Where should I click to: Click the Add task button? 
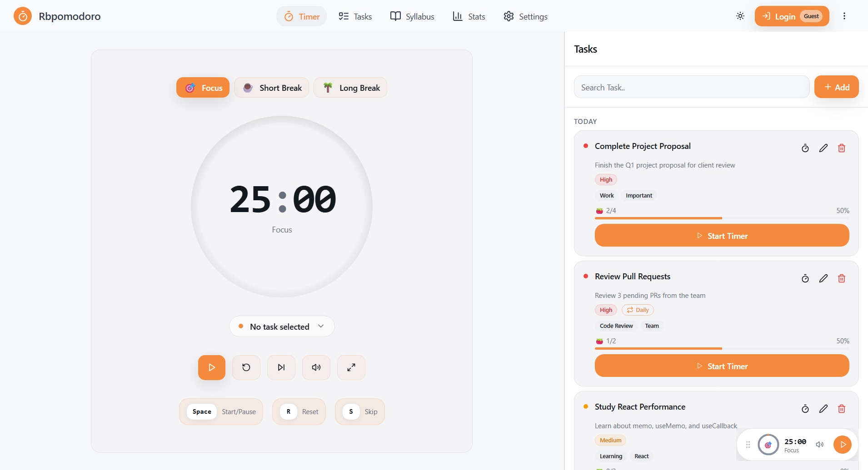(836, 87)
